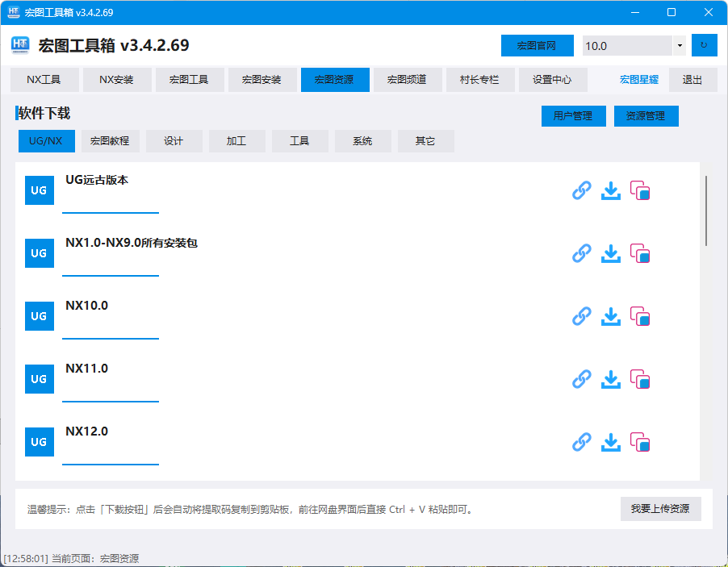Click the resource list vertical scrollbar
Image resolution: width=728 pixels, height=567 pixels.
click(x=706, y=211)
